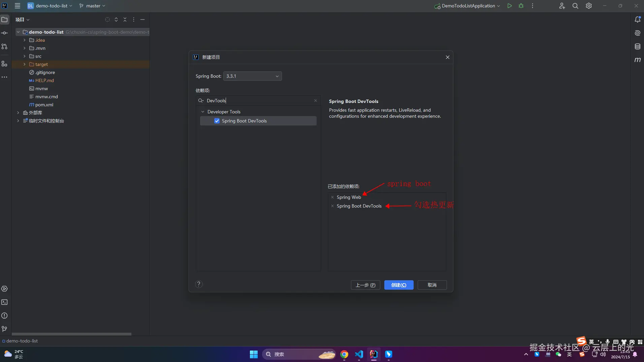The height and width of the screenshot is (362, 644).
Task: Collapse all items in project tree
Action: pyautogui.click(x=125, y=20)
